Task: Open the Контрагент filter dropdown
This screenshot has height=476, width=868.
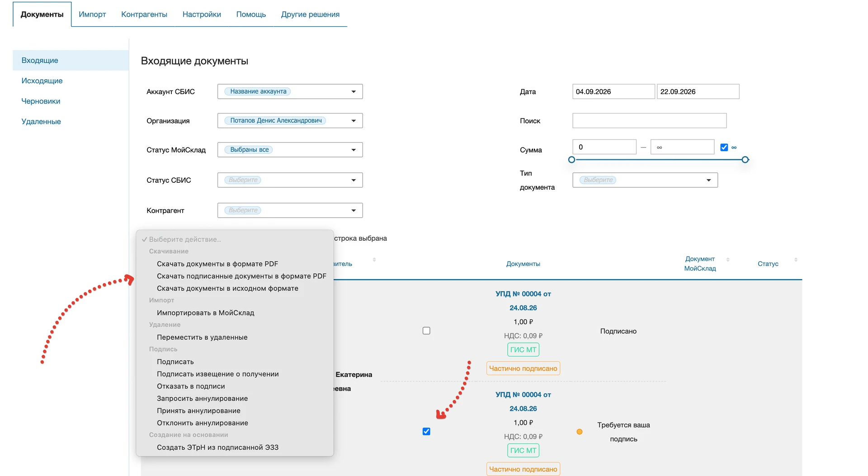Action: pos(290,210)
